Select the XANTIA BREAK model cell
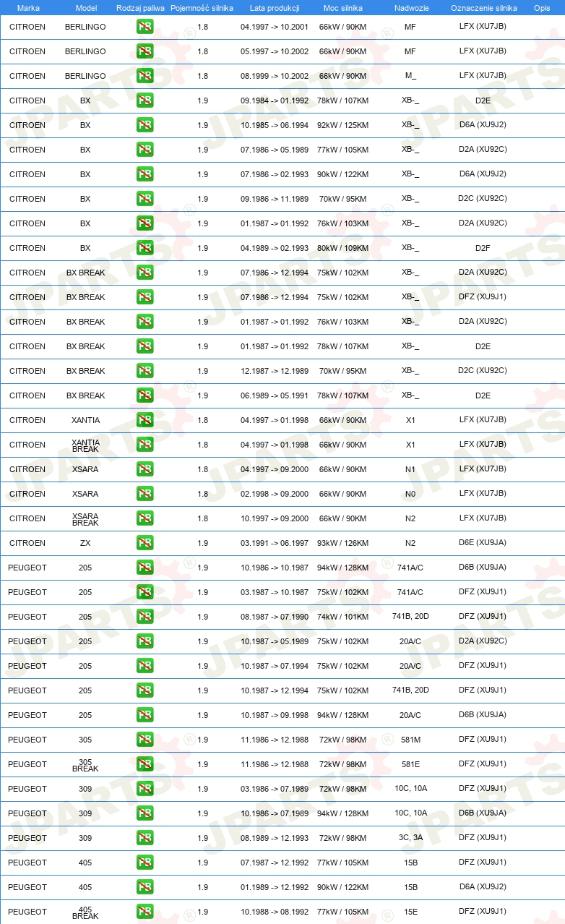The height and width of the screenshot is (924, 565). [x=85, y=445]
